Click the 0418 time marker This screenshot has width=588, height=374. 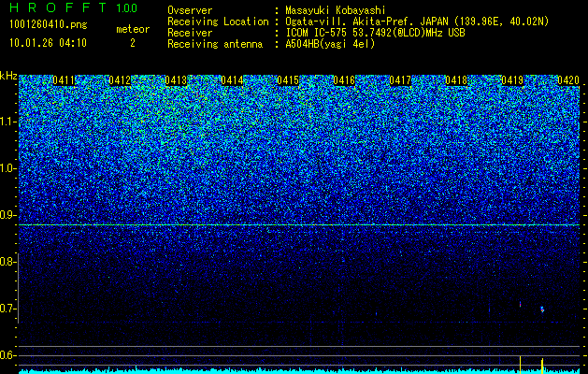pos(456,80)
